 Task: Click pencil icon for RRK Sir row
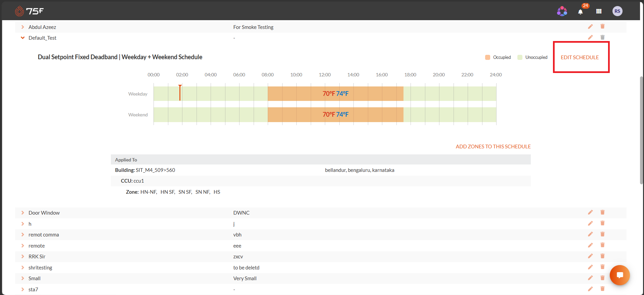pos(590,256)
